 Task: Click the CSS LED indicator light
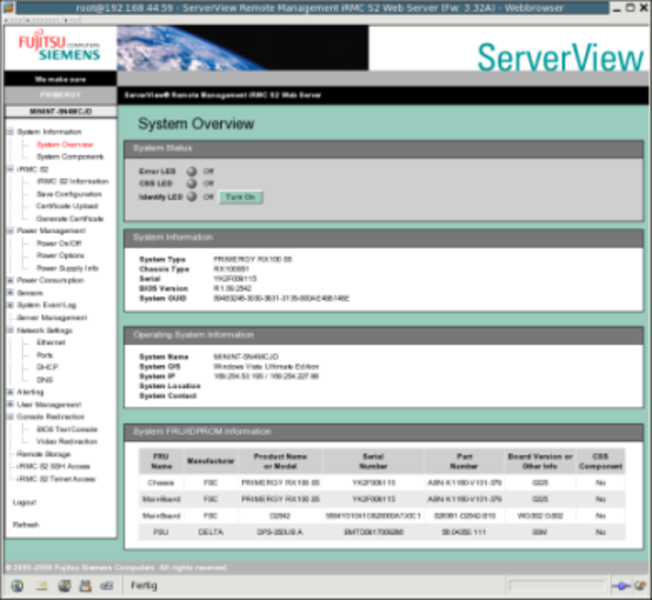coord(192,183)
